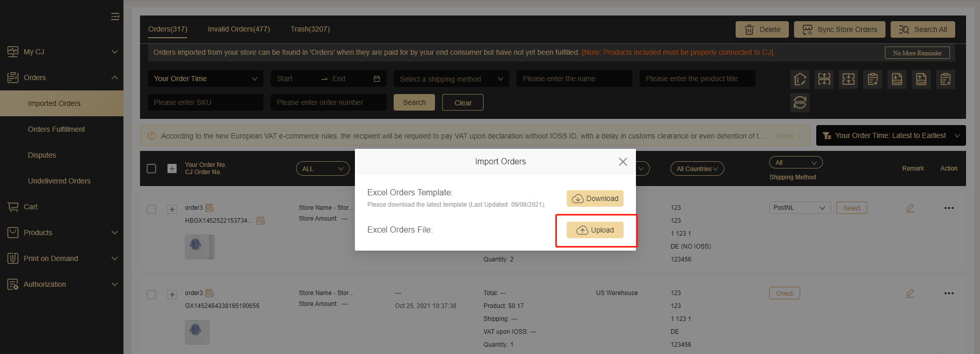Click the Excel download icon in the toolbar

(x=897, y=79)
